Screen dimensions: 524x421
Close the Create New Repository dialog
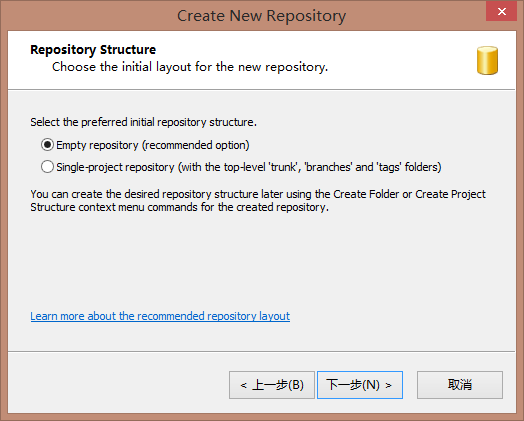point(501,11)
